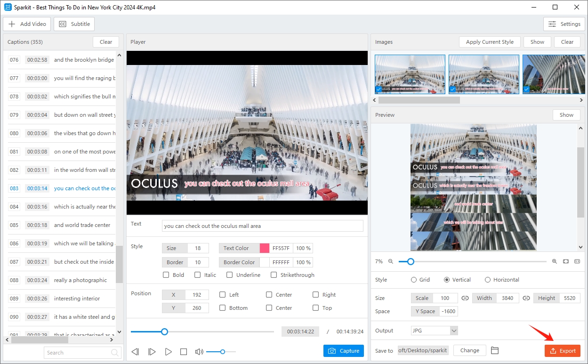Click link icon between Scale and Width
The image size is (588, 364).
[465, 298]
